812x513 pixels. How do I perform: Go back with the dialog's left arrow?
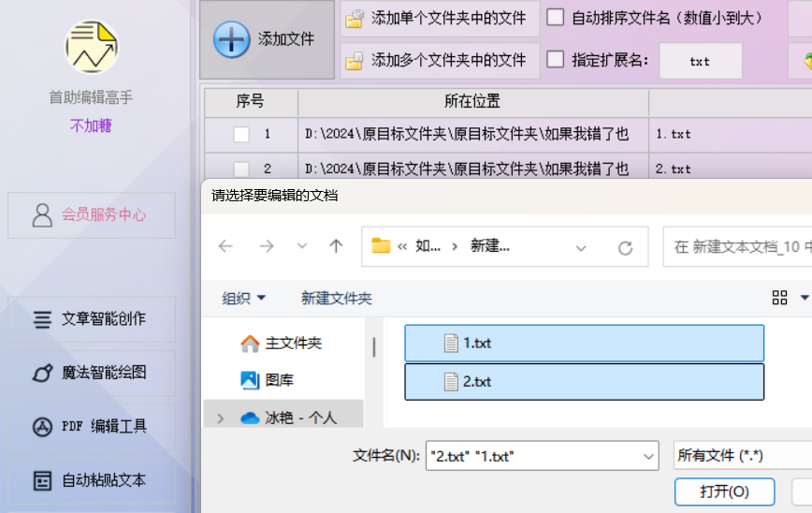click(225, 246)
